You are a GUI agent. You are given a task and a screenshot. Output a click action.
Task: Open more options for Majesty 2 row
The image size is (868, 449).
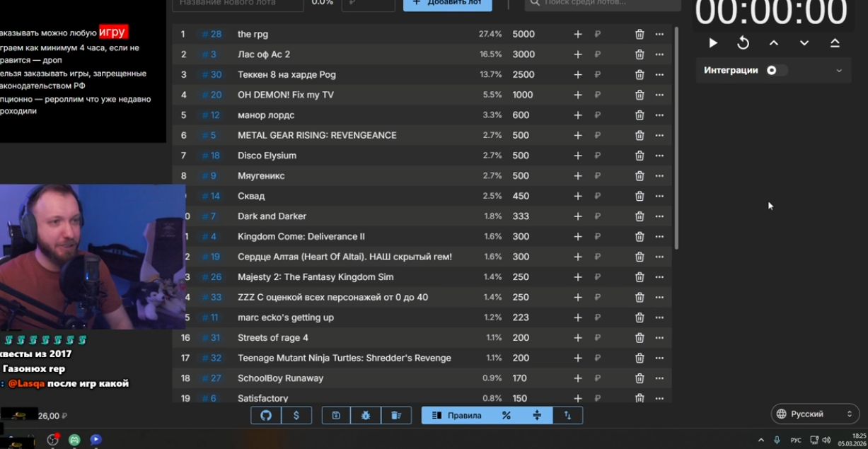(x=659, y=277)
